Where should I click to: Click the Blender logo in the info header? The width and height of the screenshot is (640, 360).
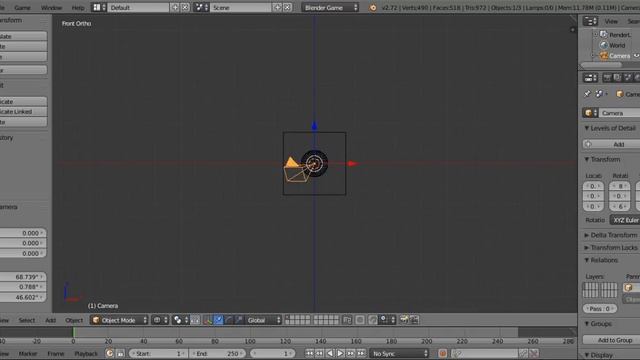(373, 7)
